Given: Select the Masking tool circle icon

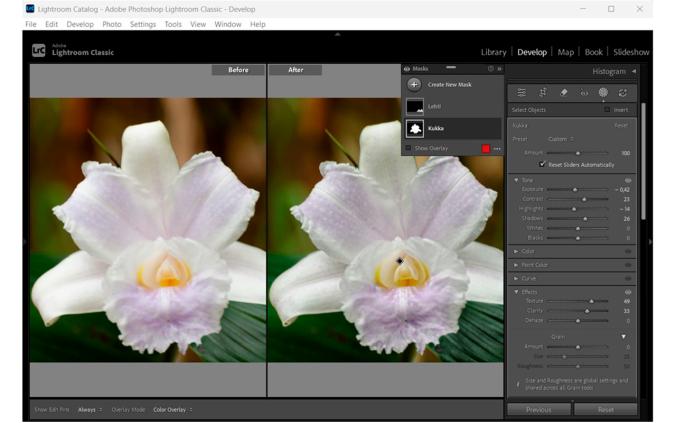Looking at the screenshot, I should pos(603,92).
